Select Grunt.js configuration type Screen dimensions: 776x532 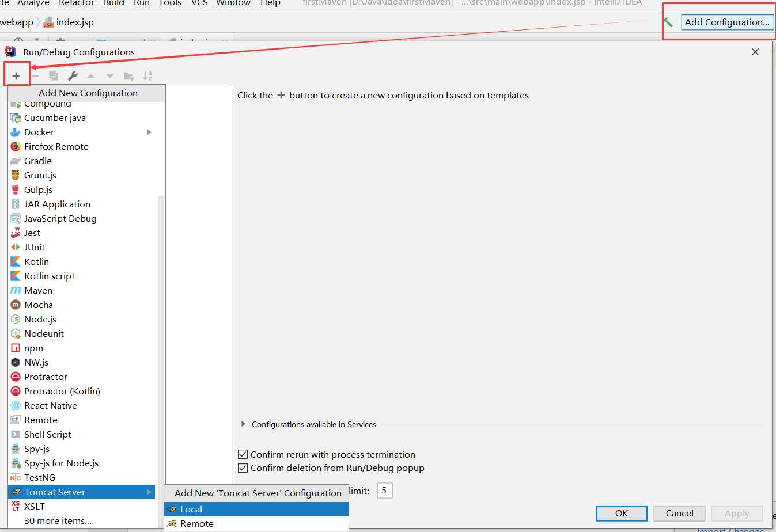[x=81, y=175]
